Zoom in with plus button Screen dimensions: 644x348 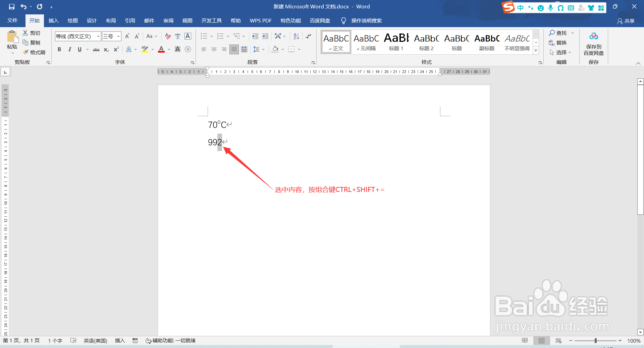click(620, 341)
